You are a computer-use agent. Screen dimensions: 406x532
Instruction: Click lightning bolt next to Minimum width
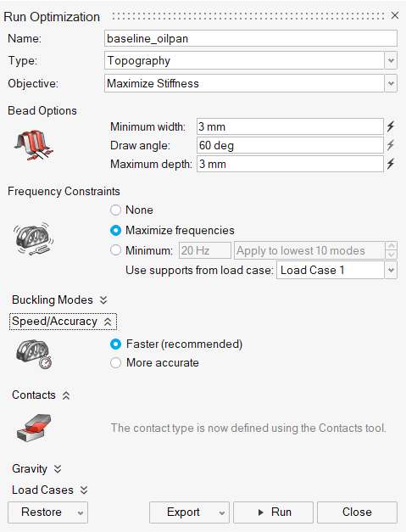tap(391, 126)
